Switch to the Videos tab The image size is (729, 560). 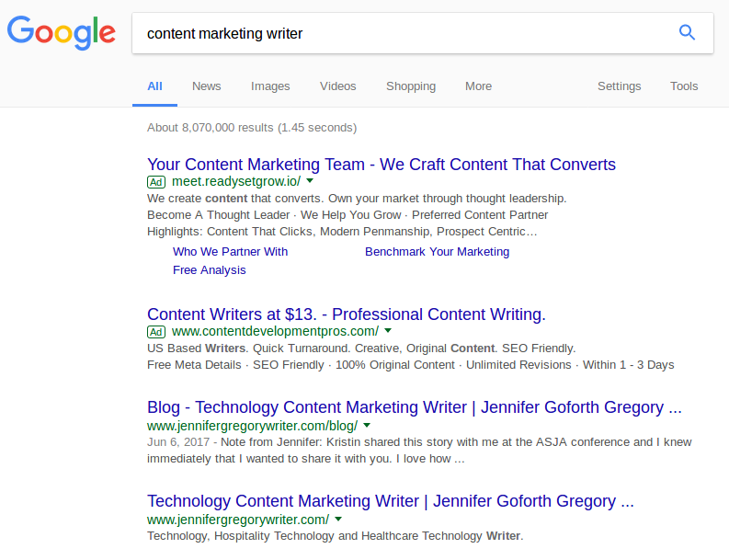tap(338, 86)
